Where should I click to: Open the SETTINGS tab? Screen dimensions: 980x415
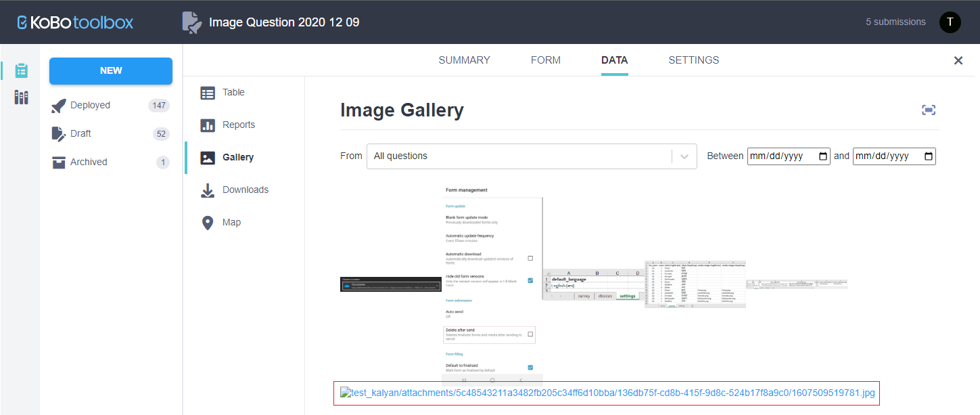click(693, 60)
